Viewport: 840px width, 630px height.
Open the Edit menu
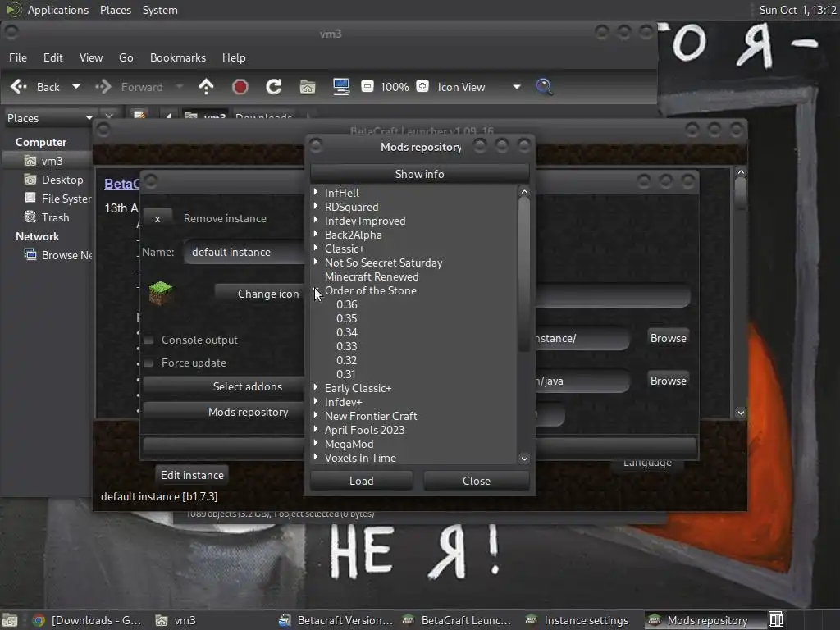[x=53, y=57]
